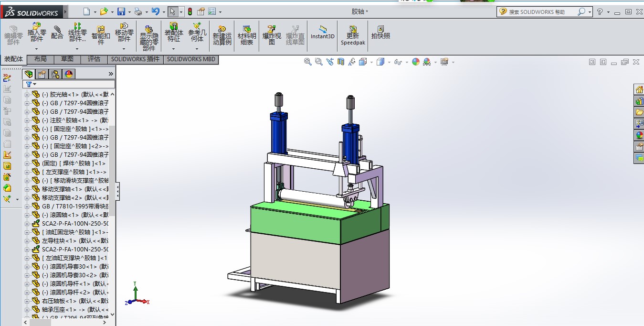Switch to the ConfigurationManager tab in left panel
Viewport: 644px width, 326px height.
55,74
